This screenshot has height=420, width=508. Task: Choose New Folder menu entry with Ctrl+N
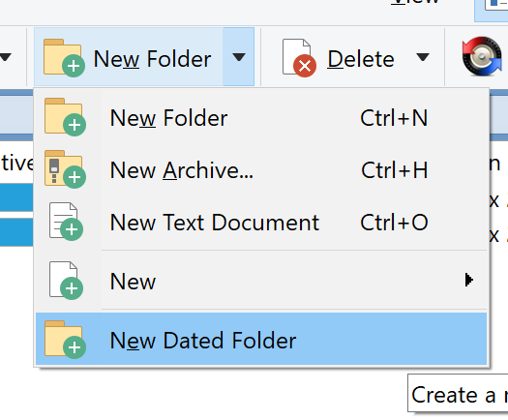click(x=261, y=118)
